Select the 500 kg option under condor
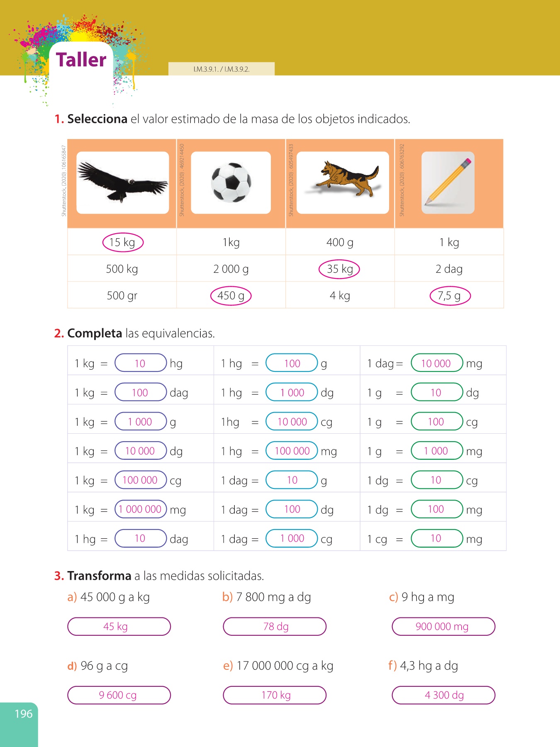 (x=122, y=269)
